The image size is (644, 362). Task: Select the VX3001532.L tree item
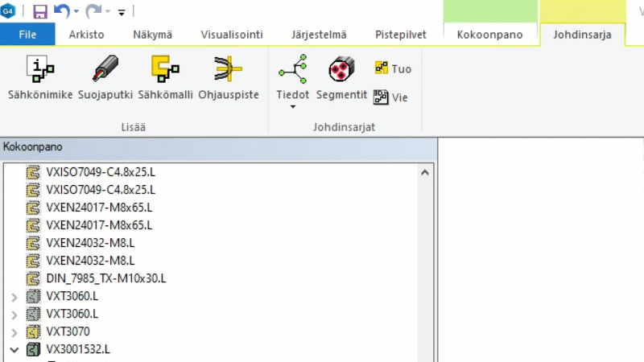78,349
